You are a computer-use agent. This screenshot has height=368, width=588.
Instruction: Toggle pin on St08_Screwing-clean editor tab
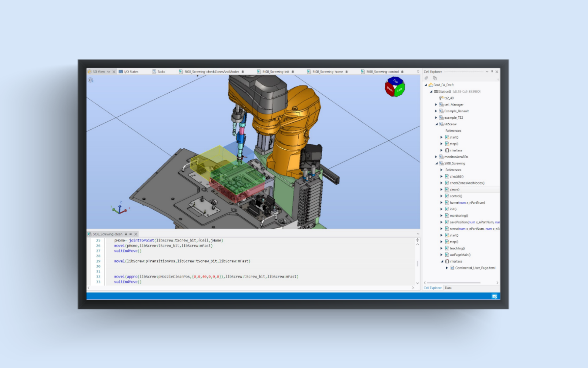tap(130, 234)
